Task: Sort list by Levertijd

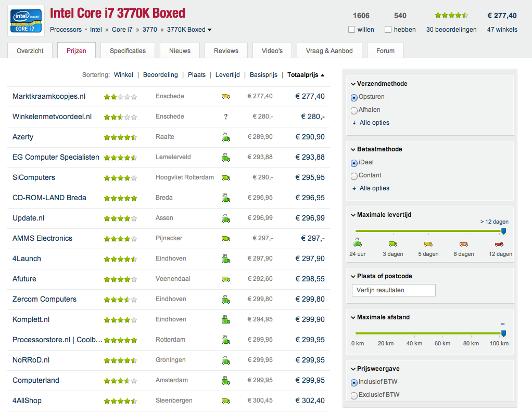Action: tap(227, 75)
